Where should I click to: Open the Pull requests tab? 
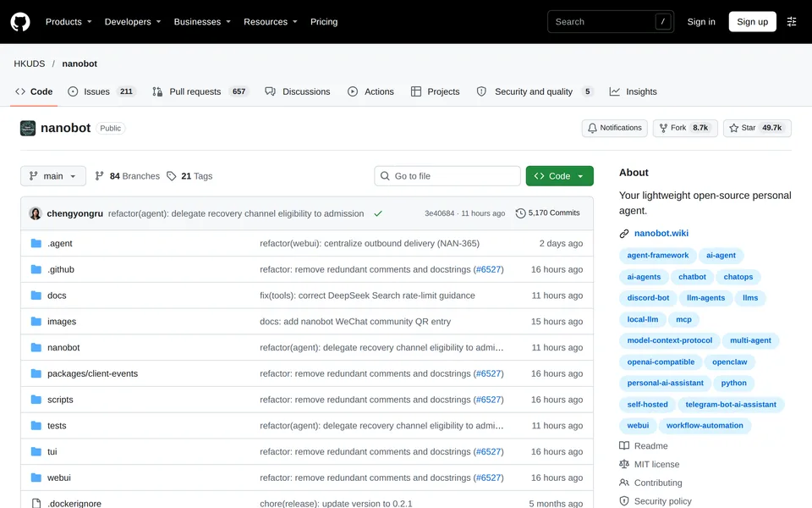tap(200, 91)
